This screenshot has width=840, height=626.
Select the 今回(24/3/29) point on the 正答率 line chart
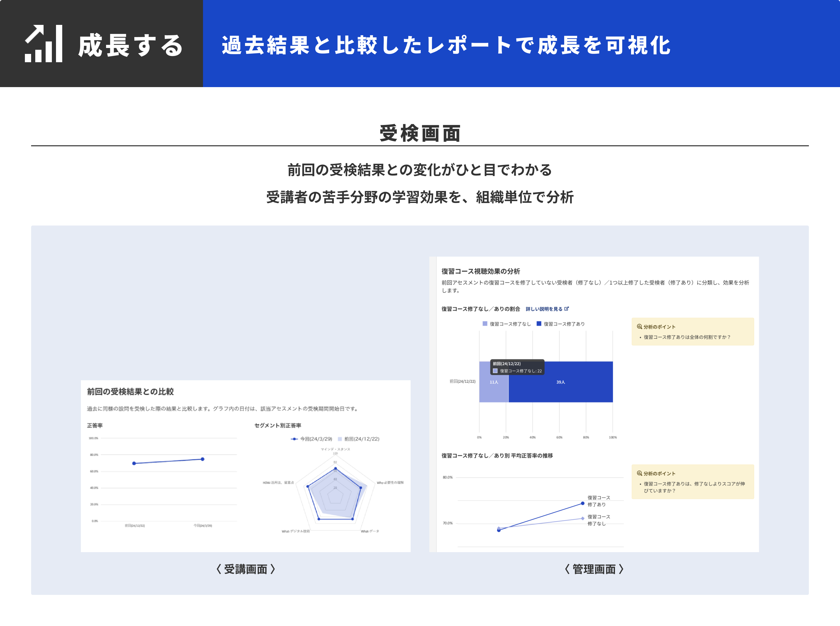click(203, 459)
